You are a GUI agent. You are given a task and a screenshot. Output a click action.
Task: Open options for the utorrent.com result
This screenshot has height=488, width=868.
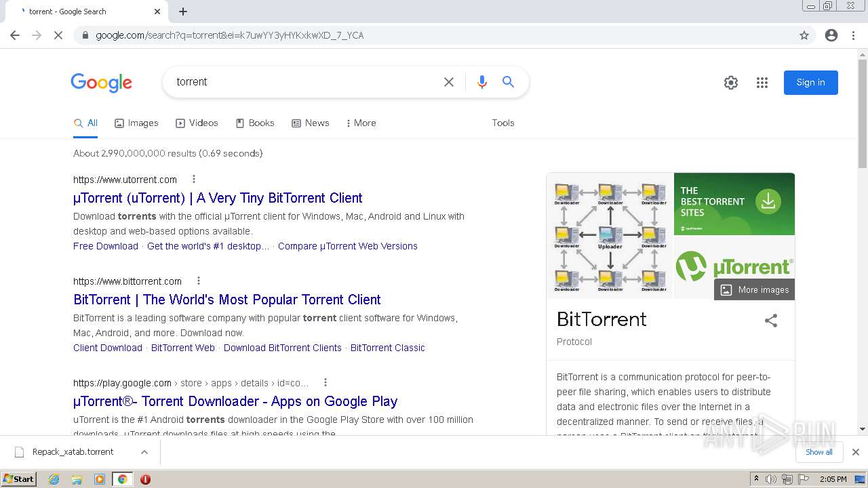click(194, 180)
